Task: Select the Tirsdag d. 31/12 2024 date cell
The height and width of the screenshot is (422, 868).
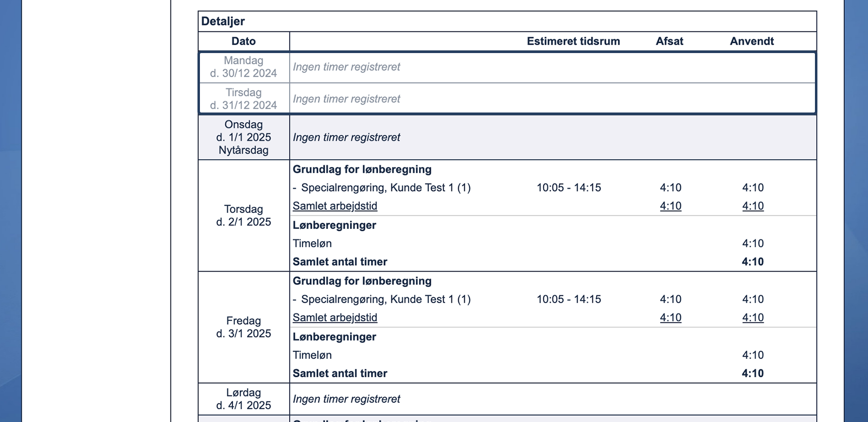Action: tap(244, 99)
